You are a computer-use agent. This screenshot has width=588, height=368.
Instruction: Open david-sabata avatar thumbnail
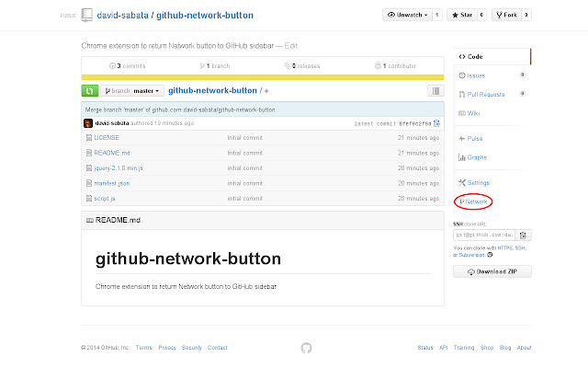pyautogui.click(x=88, y=123)
